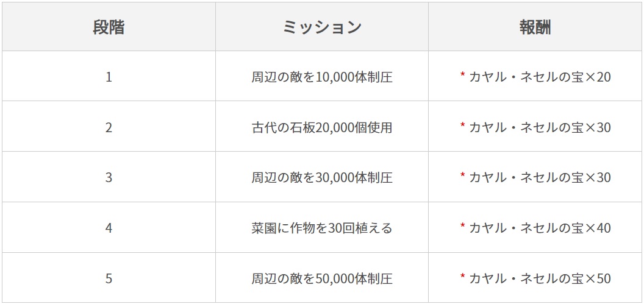
Task: Select stage number 2 cell
Action: coord(109,127)
